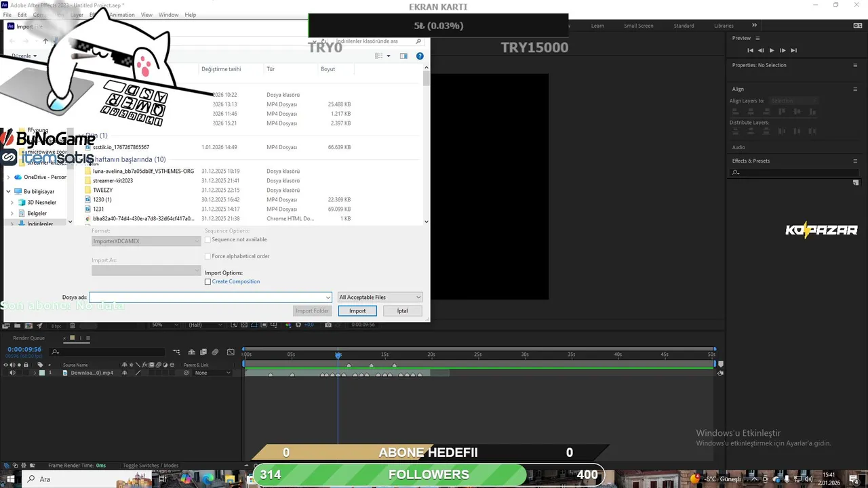Open the All Acceptable Files dropdown

point(380,297)
